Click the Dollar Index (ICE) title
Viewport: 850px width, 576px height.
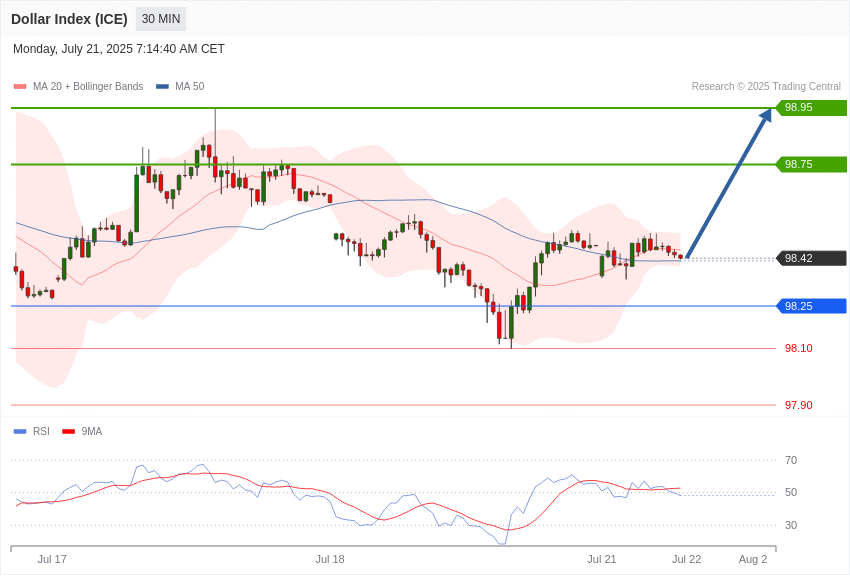tap(69, 19)
